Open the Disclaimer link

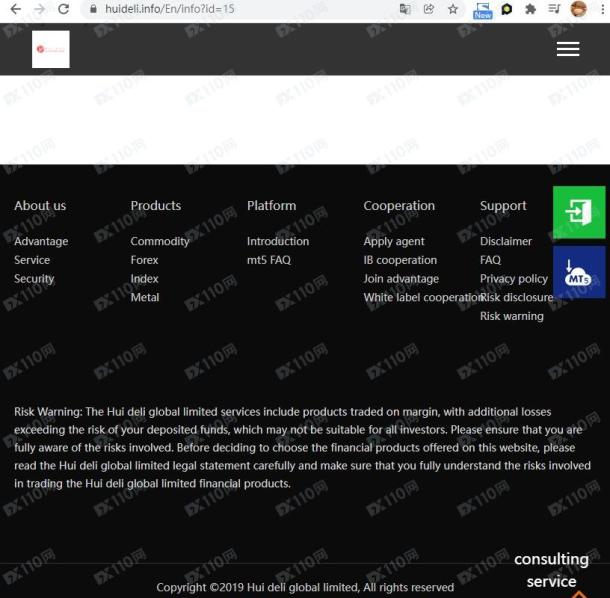(506, 241)
